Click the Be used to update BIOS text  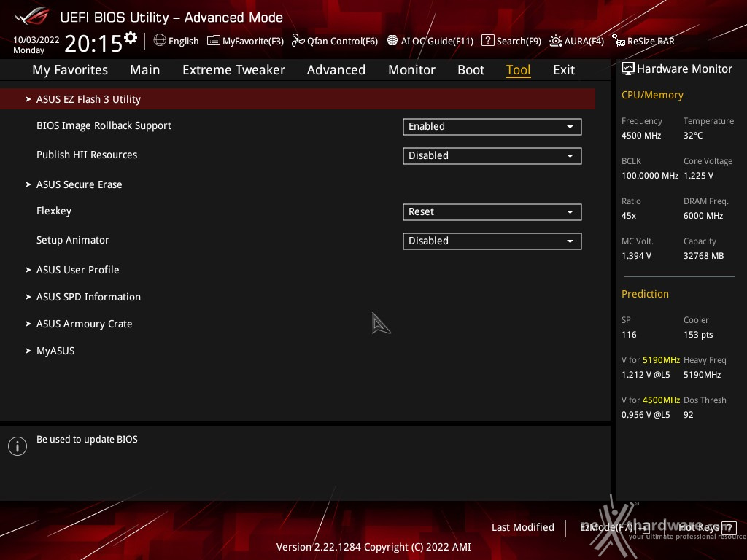[88, 440]
